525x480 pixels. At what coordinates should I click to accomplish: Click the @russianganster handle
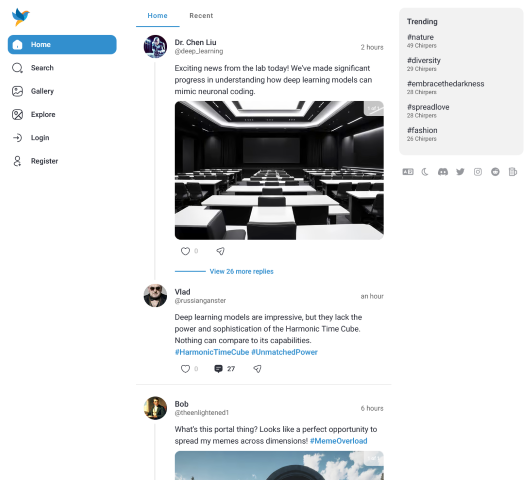(200, 301)
